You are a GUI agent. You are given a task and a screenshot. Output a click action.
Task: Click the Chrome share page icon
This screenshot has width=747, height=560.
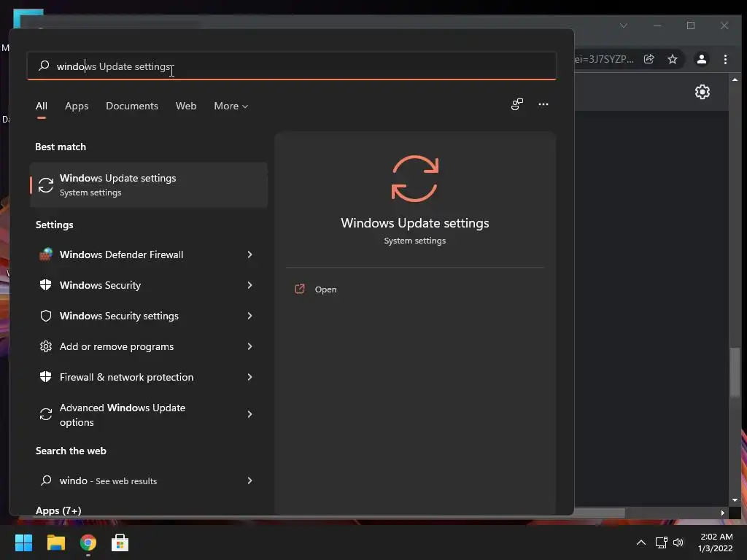pyautogui.click(x=649, y=59)
